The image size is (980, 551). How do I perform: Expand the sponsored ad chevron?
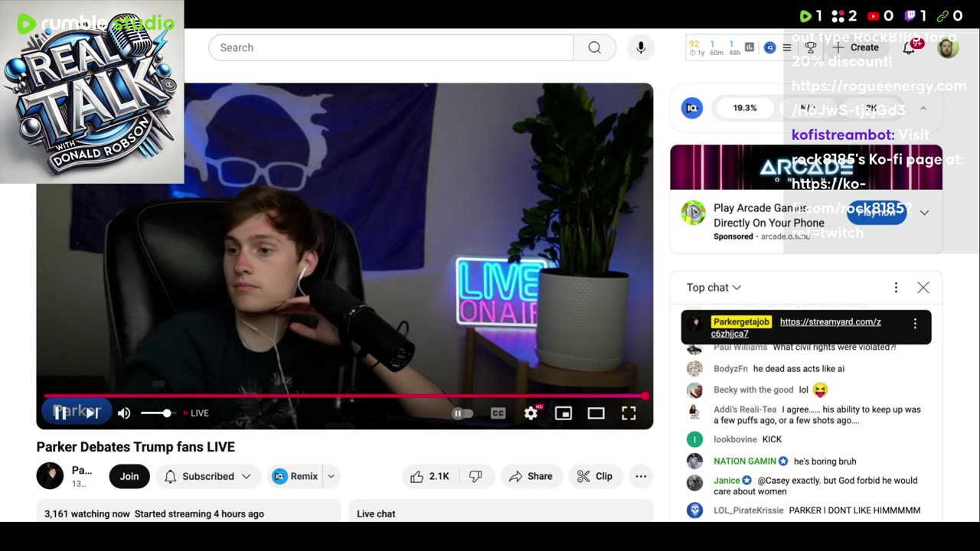point(925,213)
